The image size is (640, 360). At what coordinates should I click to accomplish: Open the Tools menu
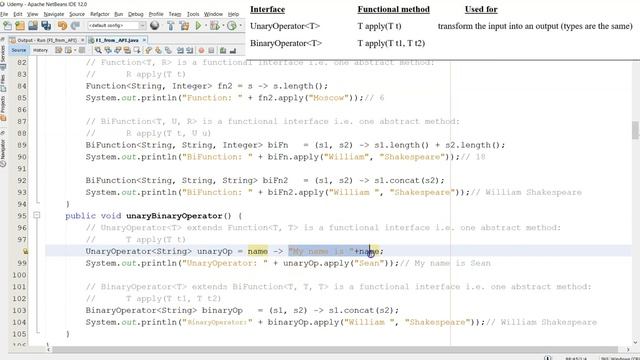tap(193, 14)
